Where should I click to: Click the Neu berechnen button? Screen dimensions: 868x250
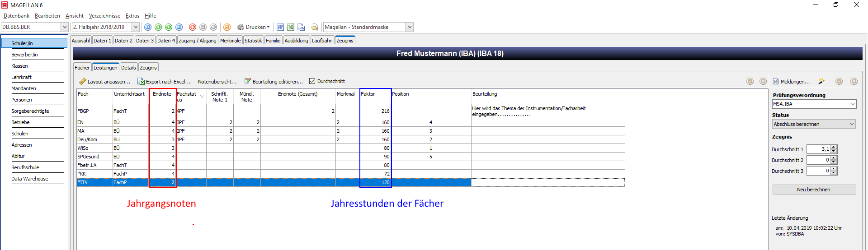click(x=814, y=190)
